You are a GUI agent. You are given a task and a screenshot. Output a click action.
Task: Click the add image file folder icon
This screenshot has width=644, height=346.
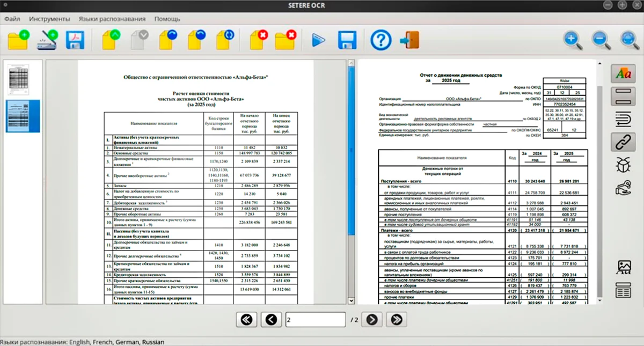[x=19, y=40]
